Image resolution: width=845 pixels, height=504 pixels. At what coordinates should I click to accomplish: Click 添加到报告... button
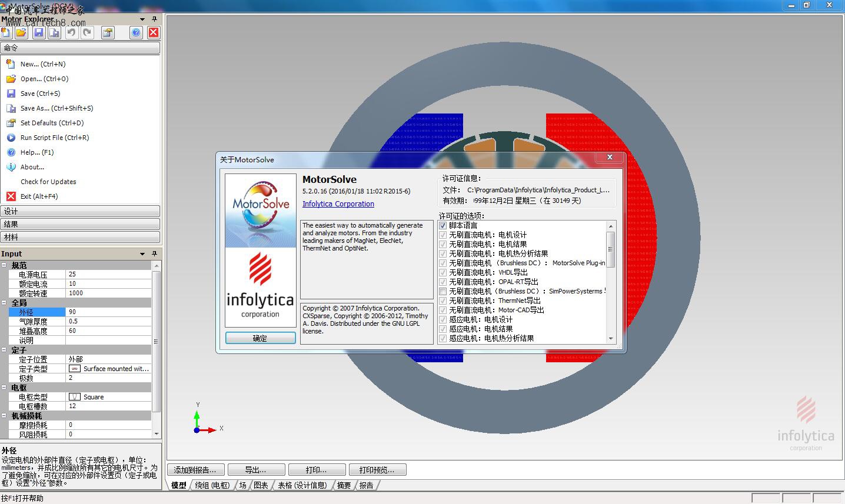(x=195, y=470)
